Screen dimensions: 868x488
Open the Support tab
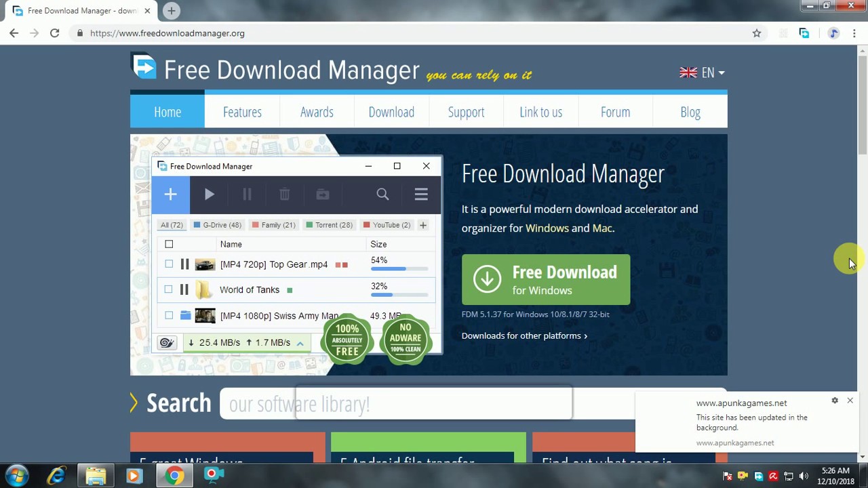[466, 112]
